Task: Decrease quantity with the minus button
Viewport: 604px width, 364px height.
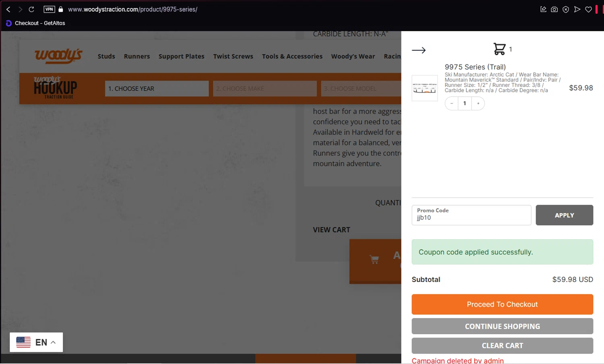Action: click(452, 103)
